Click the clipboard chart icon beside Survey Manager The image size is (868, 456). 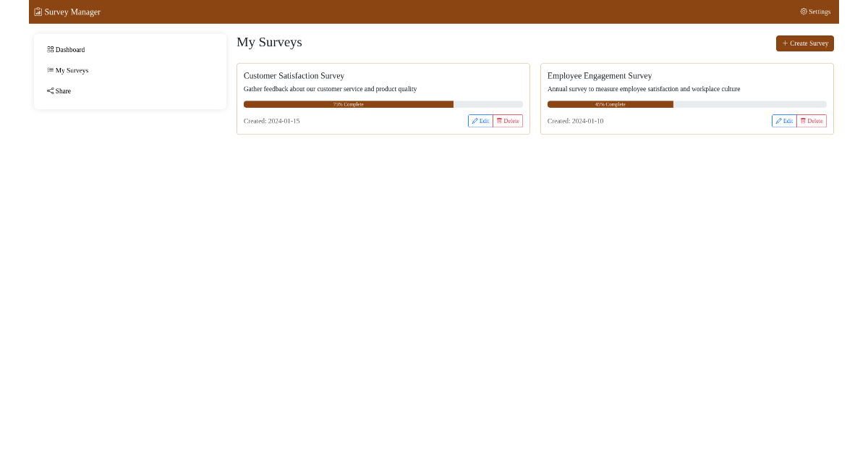point(37,12)
